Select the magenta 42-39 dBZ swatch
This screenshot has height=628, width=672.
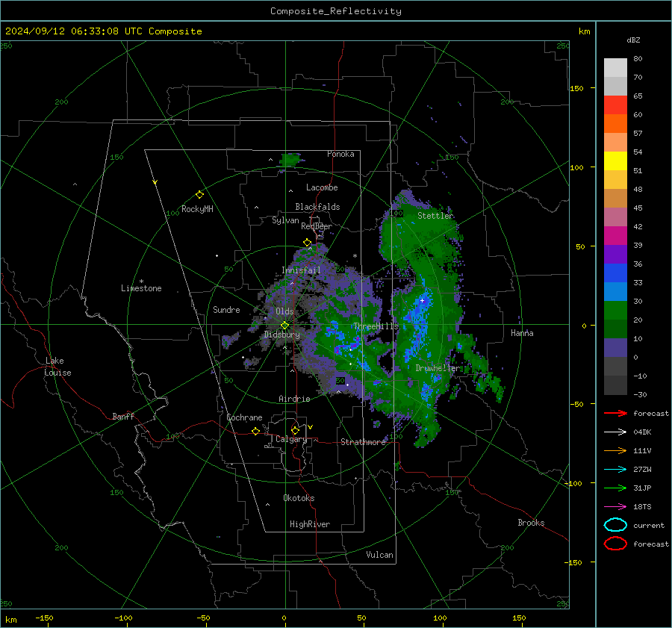615,236
